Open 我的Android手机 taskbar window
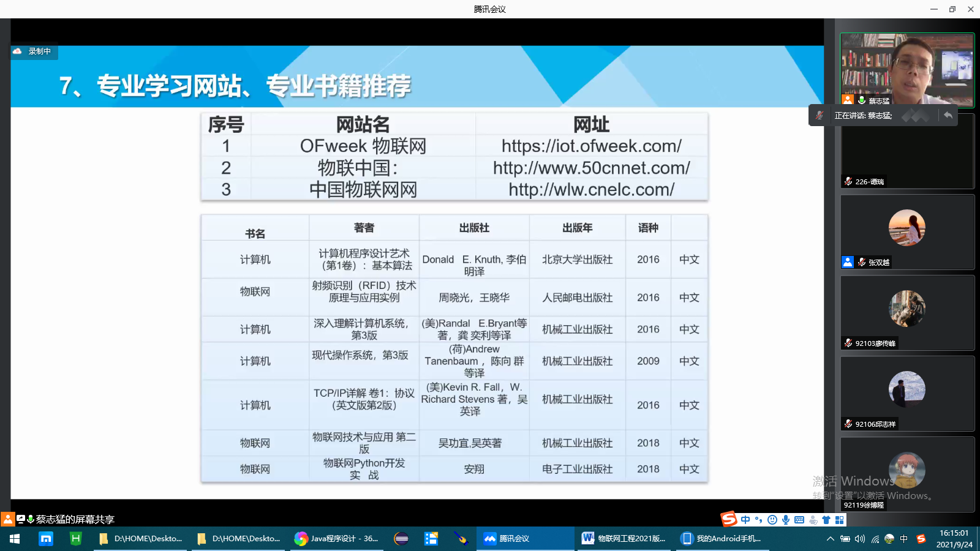 [x=722, y=539]
